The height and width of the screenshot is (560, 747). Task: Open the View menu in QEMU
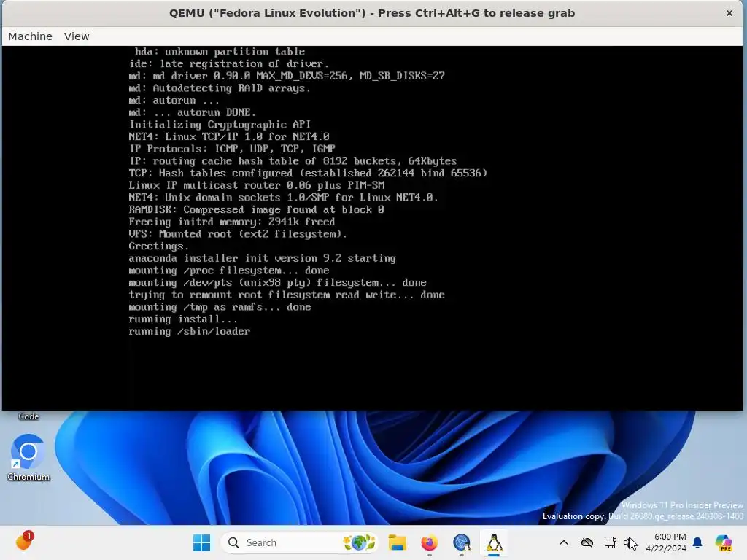coord(77,36)
